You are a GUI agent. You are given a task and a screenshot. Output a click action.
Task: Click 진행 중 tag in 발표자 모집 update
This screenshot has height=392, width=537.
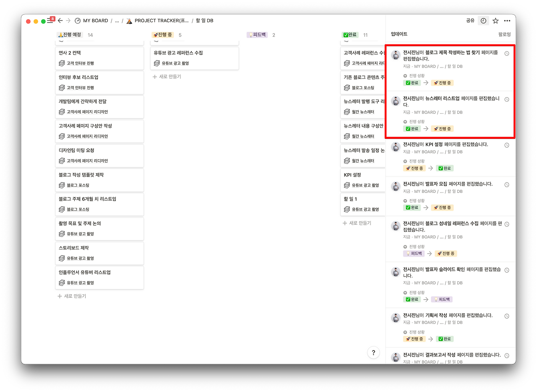tap(442, 208)
